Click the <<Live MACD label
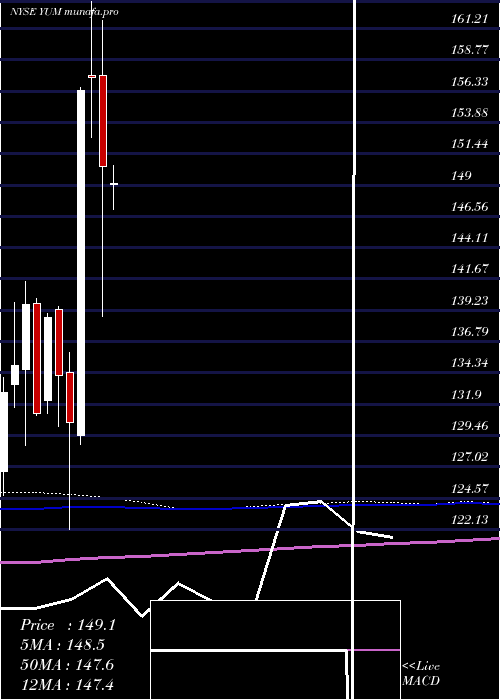Screen dimensions: 500x700 coord(421,673)
